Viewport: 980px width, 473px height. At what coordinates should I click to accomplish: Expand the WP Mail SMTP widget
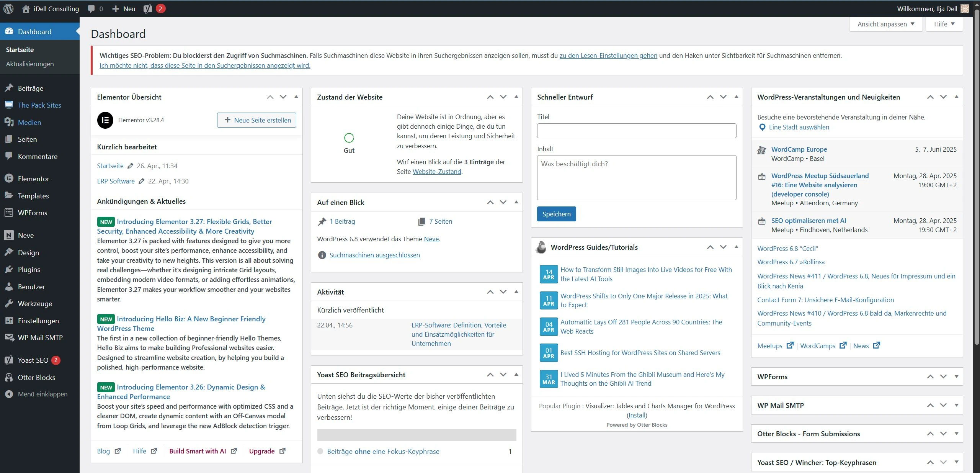pos(956,405)
